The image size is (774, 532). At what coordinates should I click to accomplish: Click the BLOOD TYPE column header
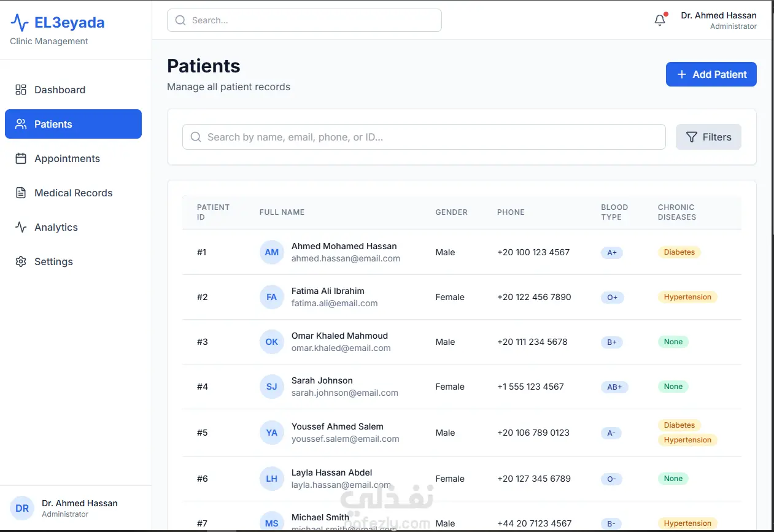[614, 212]
